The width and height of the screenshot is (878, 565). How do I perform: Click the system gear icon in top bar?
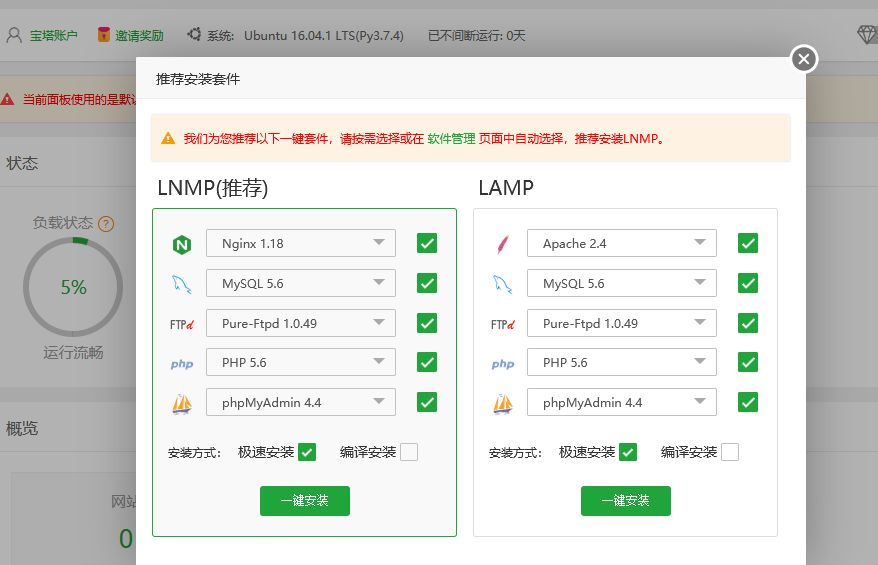click(x=194, y=34)
